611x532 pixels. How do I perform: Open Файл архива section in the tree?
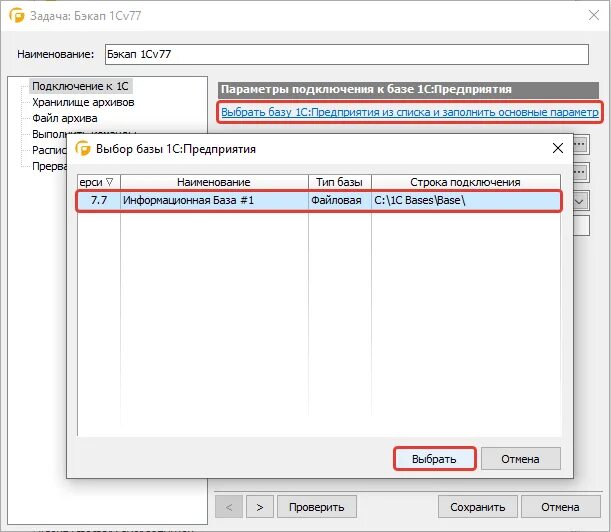pyautogui.click(x=65, y=118)
